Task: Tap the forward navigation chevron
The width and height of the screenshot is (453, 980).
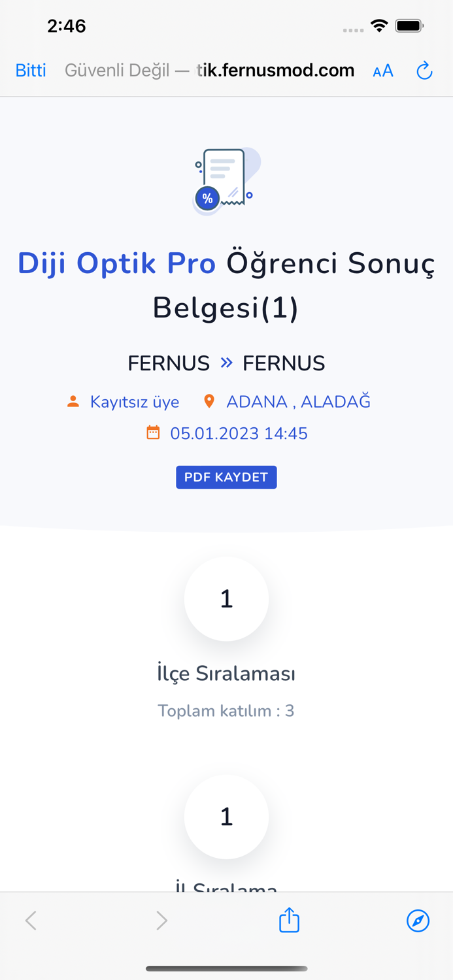Action: 161,920
